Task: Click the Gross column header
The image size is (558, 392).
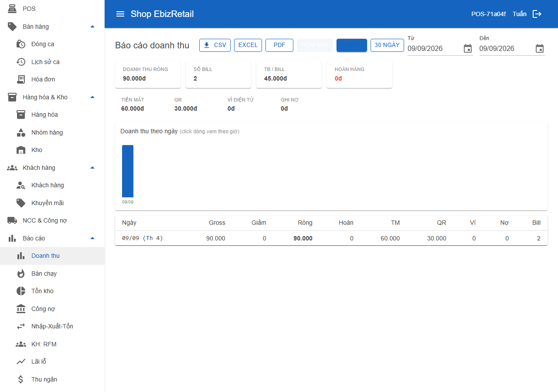Action: point(217,223)
